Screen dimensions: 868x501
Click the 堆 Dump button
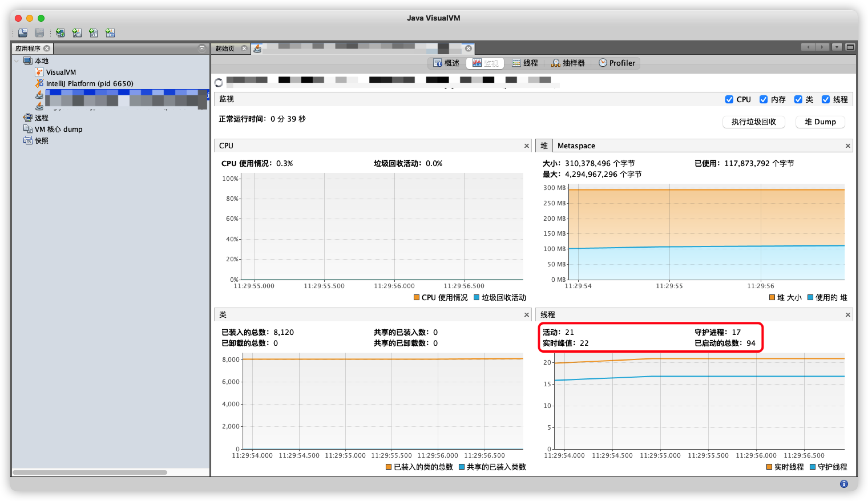[820, 122]
